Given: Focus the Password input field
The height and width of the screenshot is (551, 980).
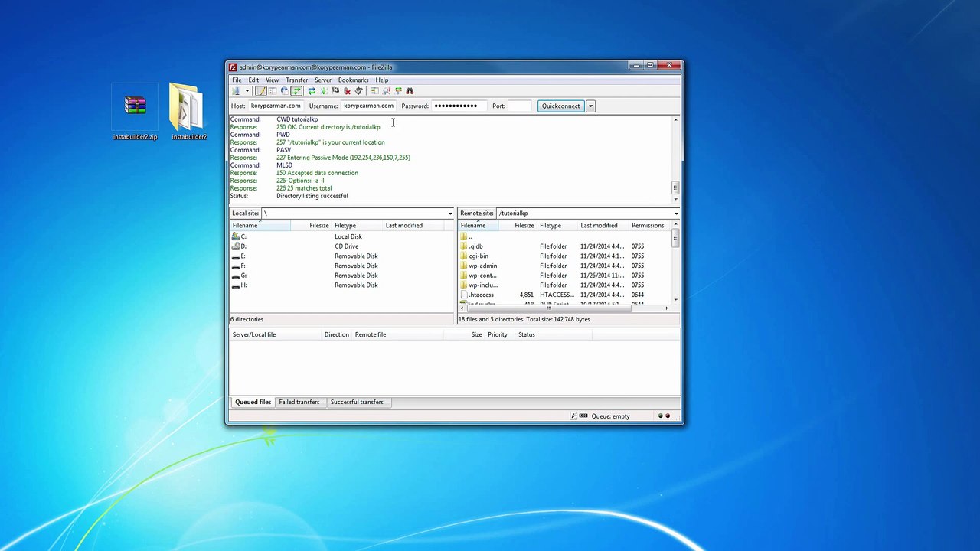Looking at the screenshot, I should pos(458,106).
